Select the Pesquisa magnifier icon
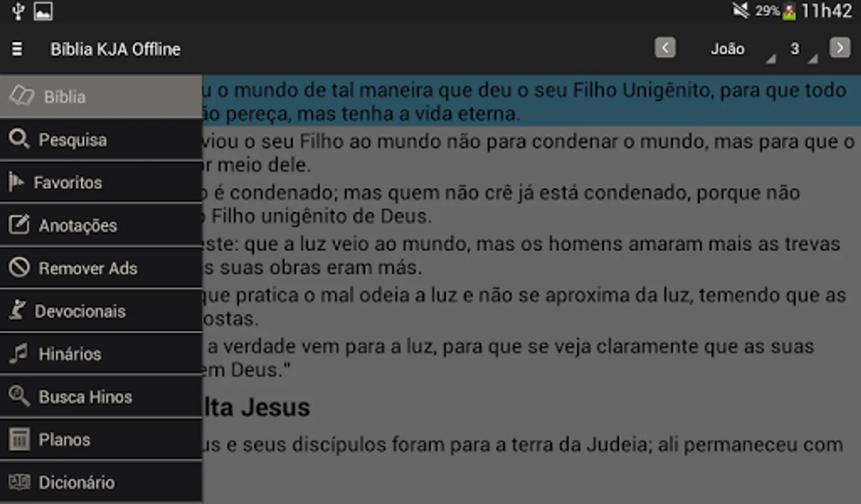This screenshot has width=861, height=504. point(19,139)
